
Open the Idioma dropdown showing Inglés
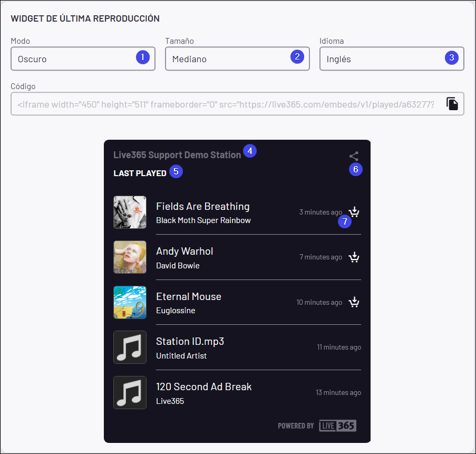[x=392, y=59]
